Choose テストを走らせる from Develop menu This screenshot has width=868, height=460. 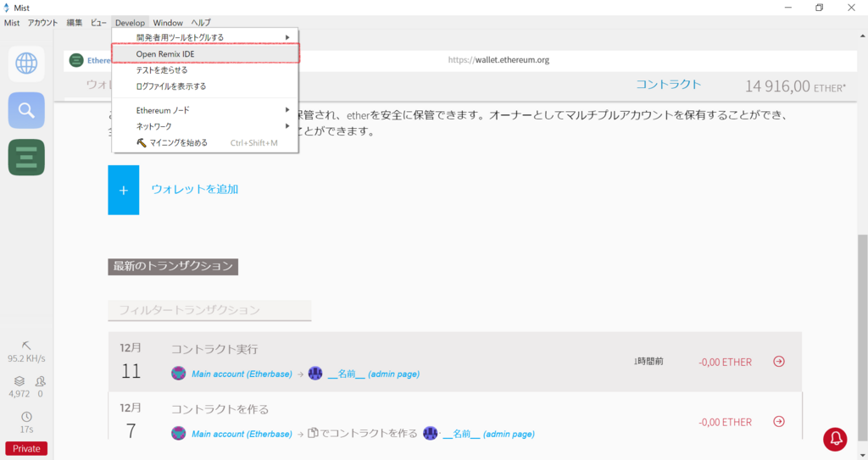click(x=205, y=70)
